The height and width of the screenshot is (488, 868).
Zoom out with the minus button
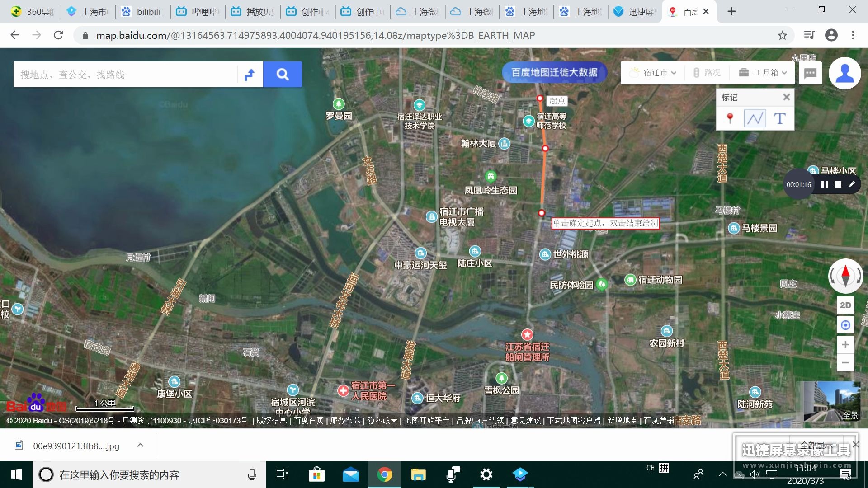click(x=845, y=362)
